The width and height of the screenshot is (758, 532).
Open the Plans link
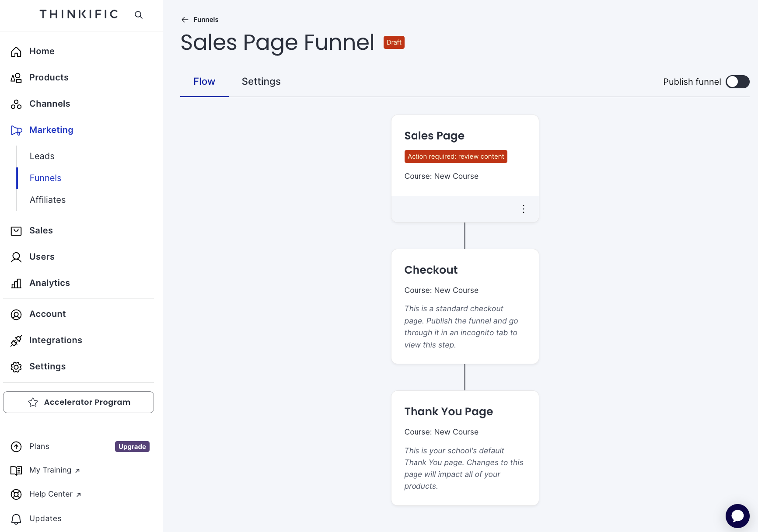[39, 446]
